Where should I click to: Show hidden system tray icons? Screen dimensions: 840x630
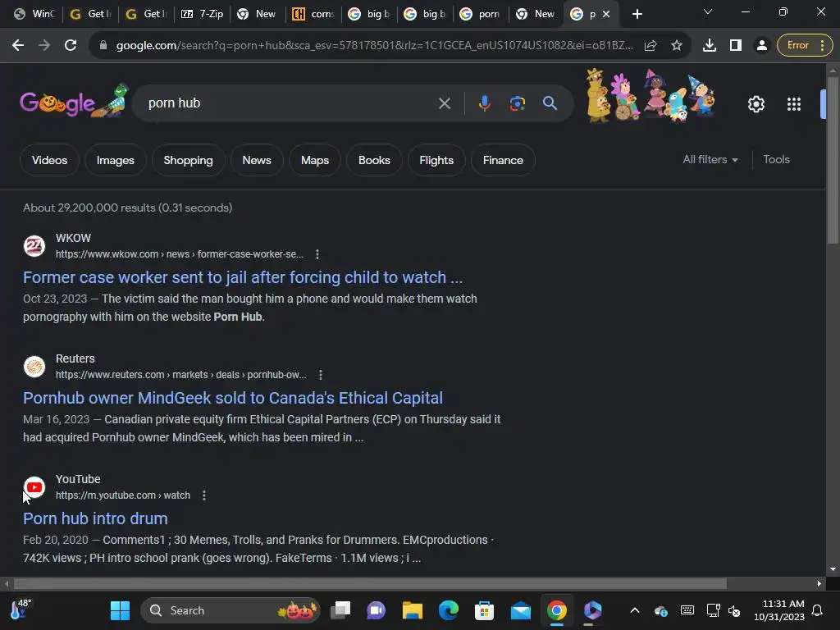pos(635,610)
